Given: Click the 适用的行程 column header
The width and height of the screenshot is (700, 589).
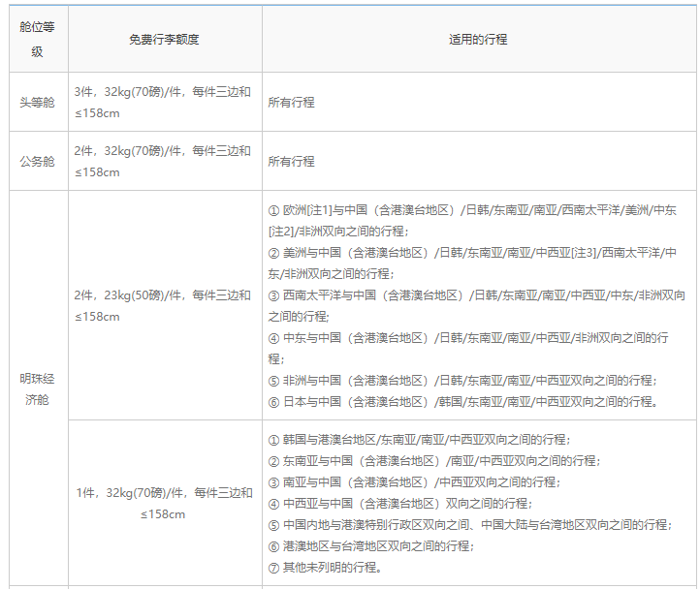Looking at the screenshot, I should [x=478, y=40].
